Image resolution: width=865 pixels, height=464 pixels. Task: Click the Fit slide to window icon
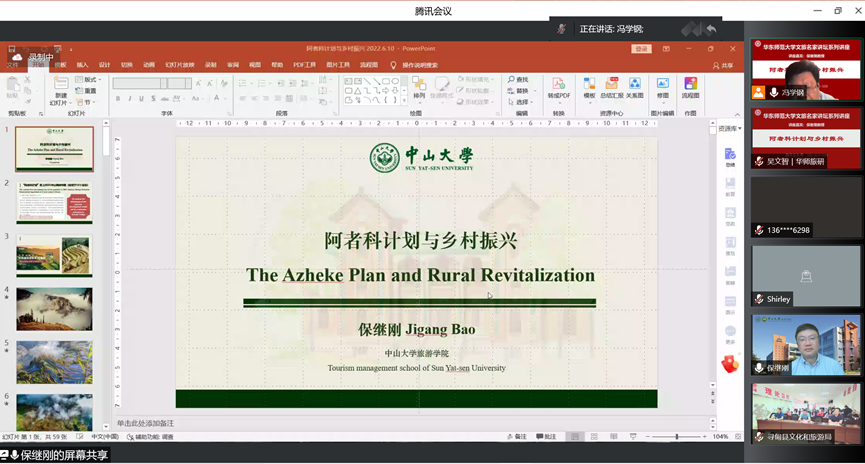click(738, 436)
